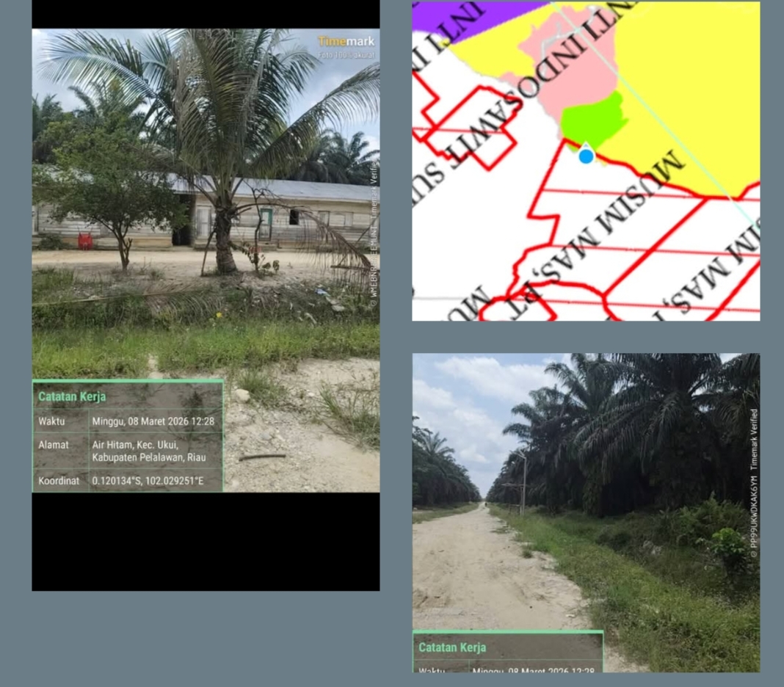Select the pink zone on the map
The image size is (784, 687).
click(x=573, y=59)
